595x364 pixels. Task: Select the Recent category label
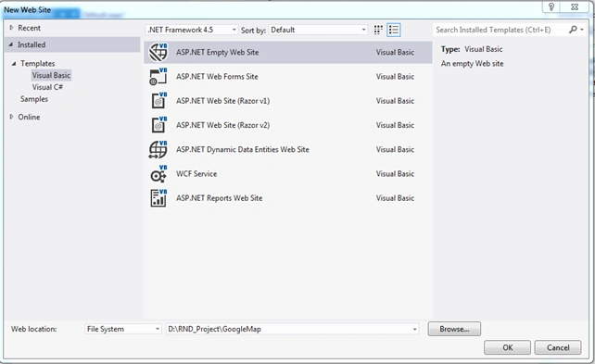30,28
